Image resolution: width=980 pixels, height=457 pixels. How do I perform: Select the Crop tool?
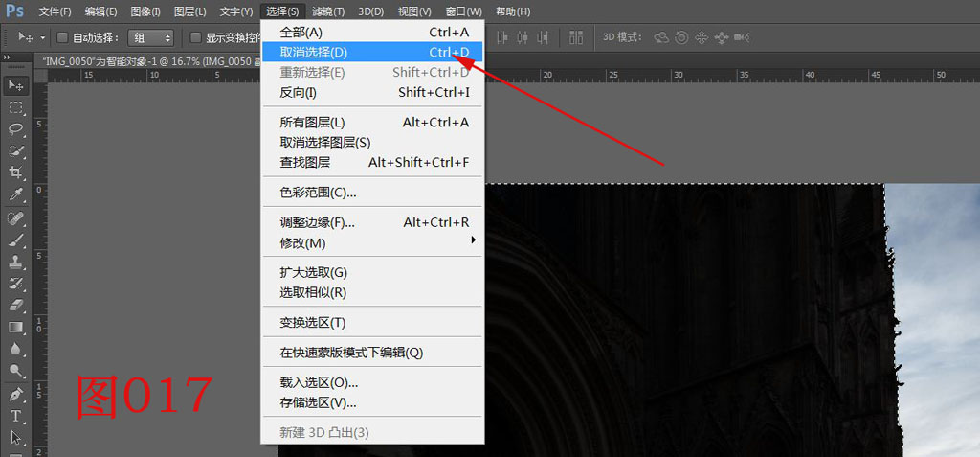click(x=15, y=172)
